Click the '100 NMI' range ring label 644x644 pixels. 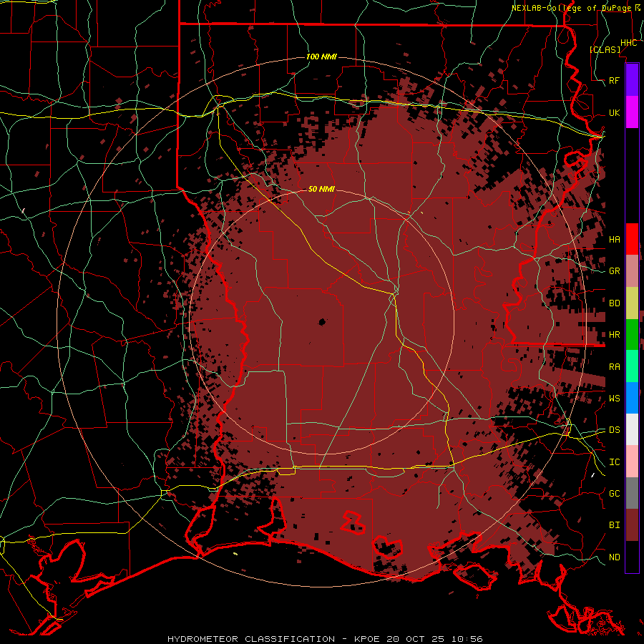pos(321,57)
